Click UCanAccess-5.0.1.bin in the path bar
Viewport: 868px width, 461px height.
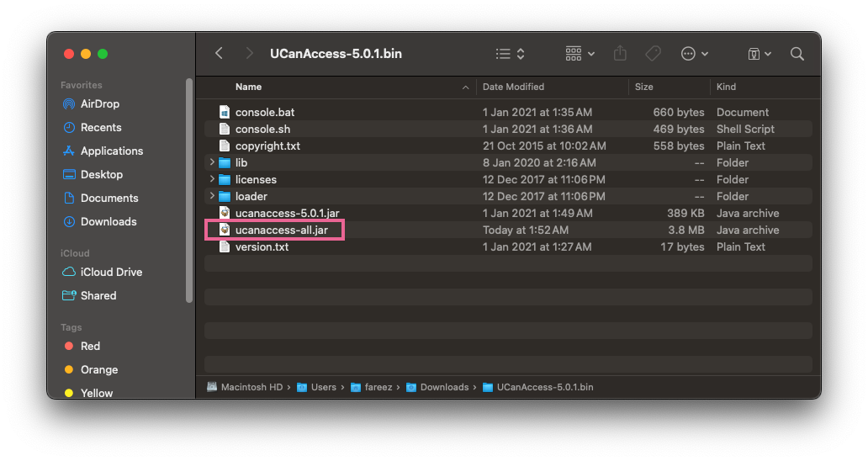pyautogui.click(x=538, y=388)
